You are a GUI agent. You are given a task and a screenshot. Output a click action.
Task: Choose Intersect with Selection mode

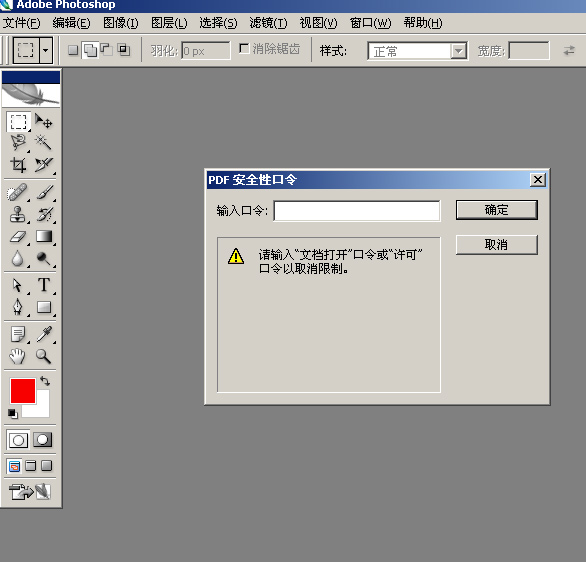(x=124, y=50)
